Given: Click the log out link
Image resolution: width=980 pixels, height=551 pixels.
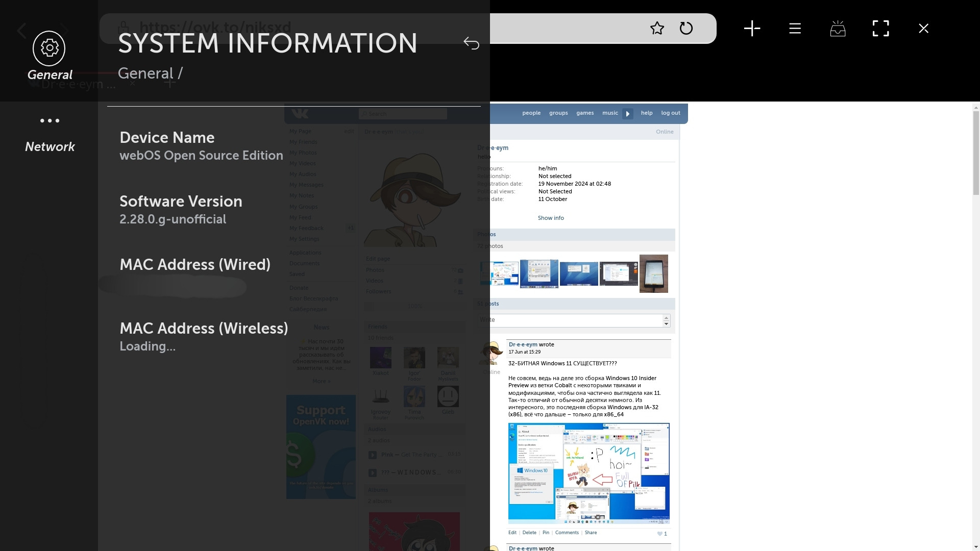Looking at the screenshot, I should click(x=670, y=113).
